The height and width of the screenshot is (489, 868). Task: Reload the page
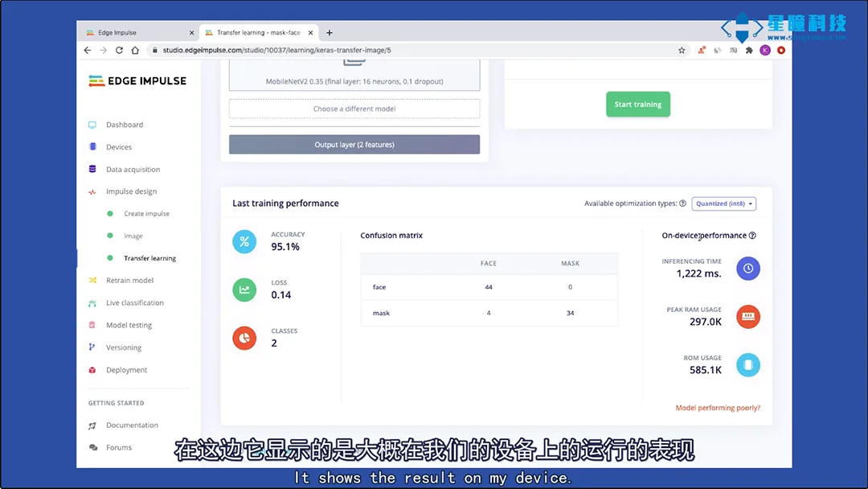(119, 51)
